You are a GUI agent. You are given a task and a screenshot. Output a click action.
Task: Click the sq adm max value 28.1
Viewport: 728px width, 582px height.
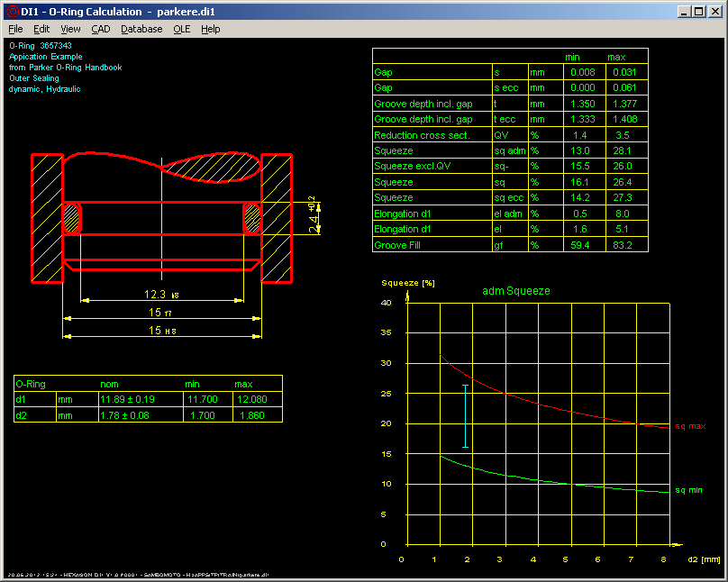[623, 150]
